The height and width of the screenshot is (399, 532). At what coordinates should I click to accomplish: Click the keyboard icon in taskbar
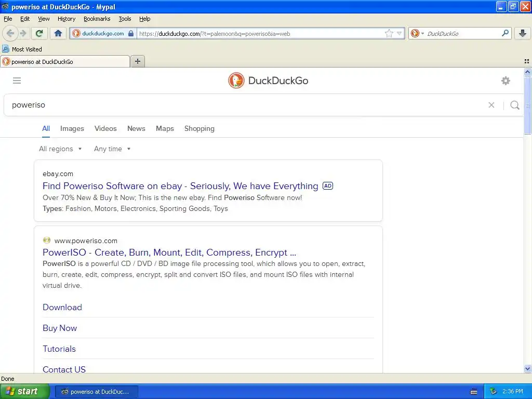(x=474, y=392)
